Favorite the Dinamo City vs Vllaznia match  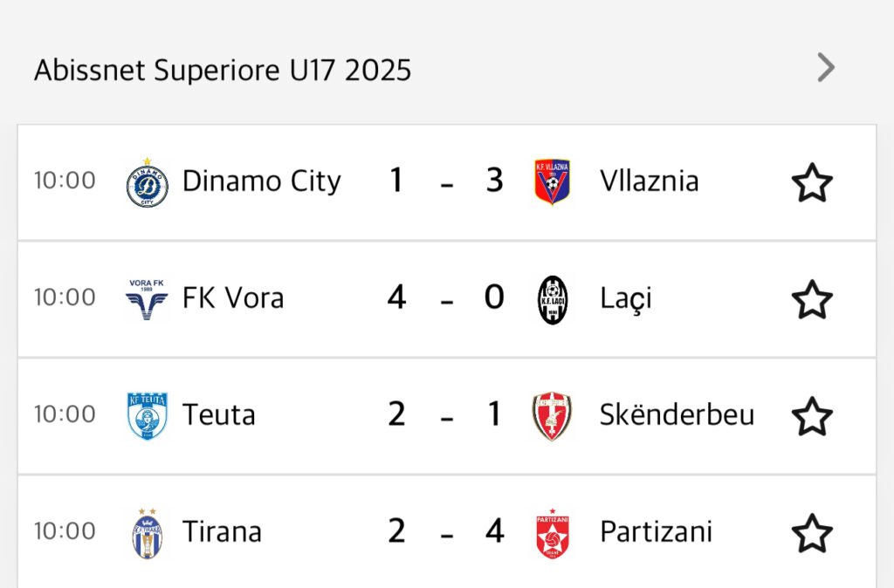(x=812, y=182)
